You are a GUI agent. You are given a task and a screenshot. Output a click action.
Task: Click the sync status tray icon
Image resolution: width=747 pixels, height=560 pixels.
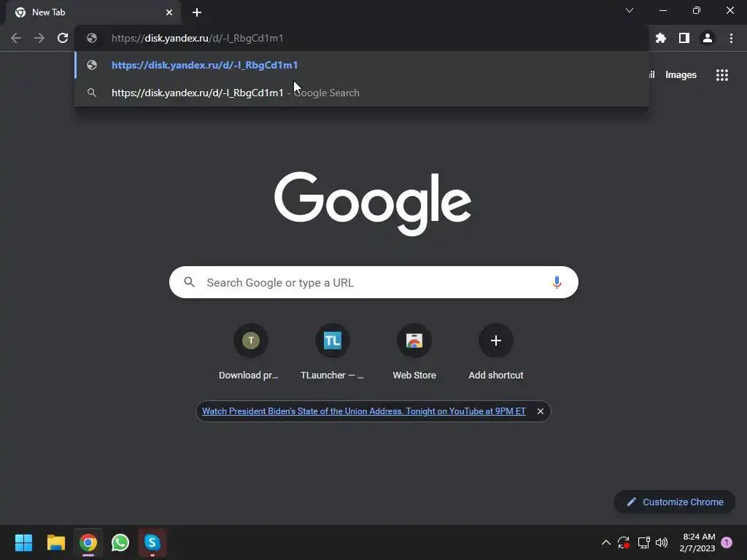click(624, 542)
